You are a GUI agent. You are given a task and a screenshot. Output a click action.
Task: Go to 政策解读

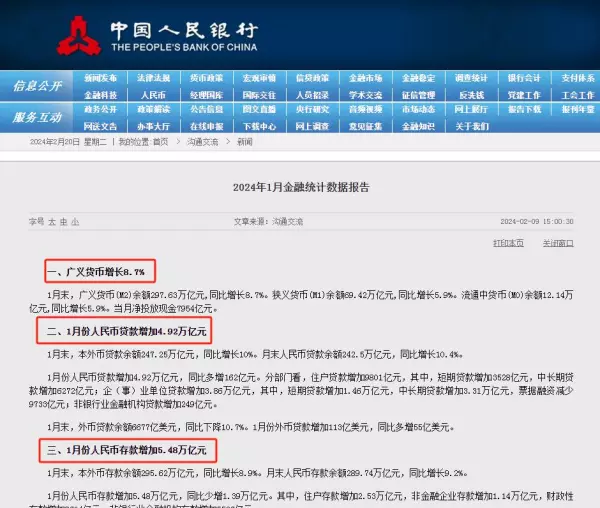click(153, 109)
